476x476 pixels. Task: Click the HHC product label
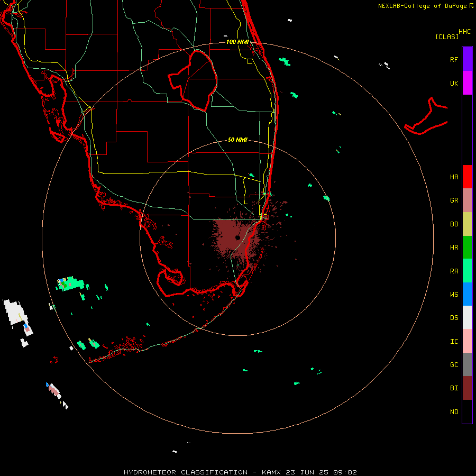pos(464,32)
